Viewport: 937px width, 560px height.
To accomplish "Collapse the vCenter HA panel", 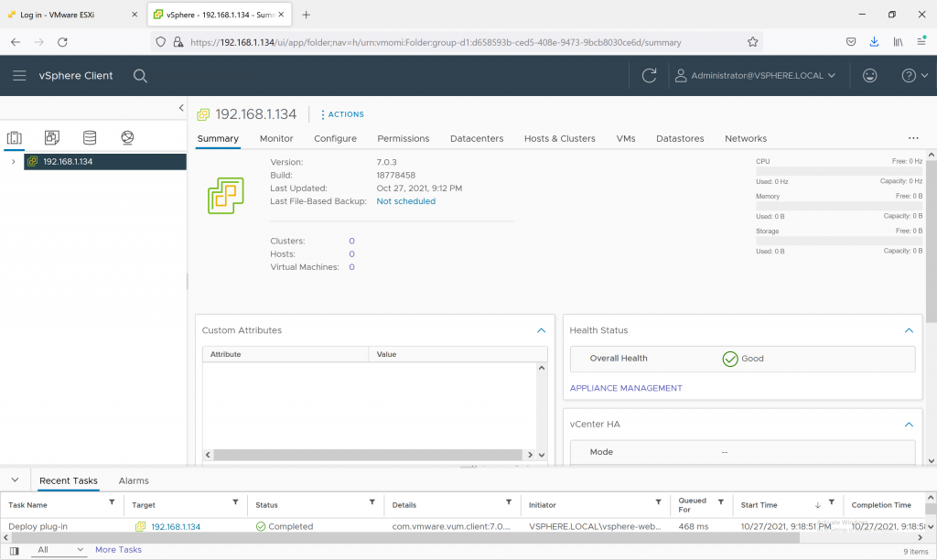I will pyautogui.click(x=909, y=425).
